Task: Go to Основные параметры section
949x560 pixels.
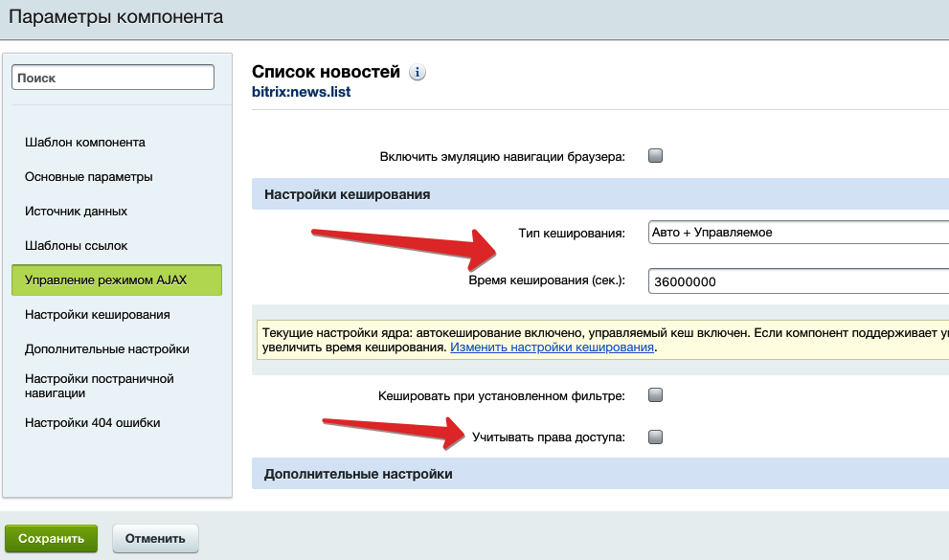Action: pyautogui.click(x=89, y=177)
